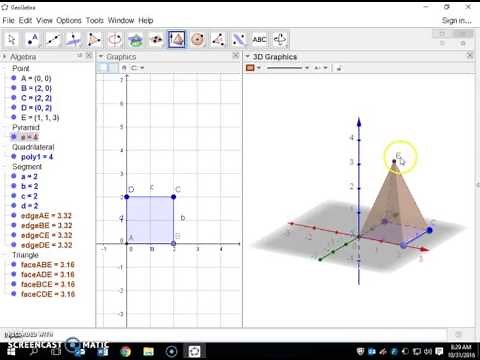Toggle visibility dot of edgeDE = 3.32
Viewport: 480px width, 360px height.
pos(14,245)
